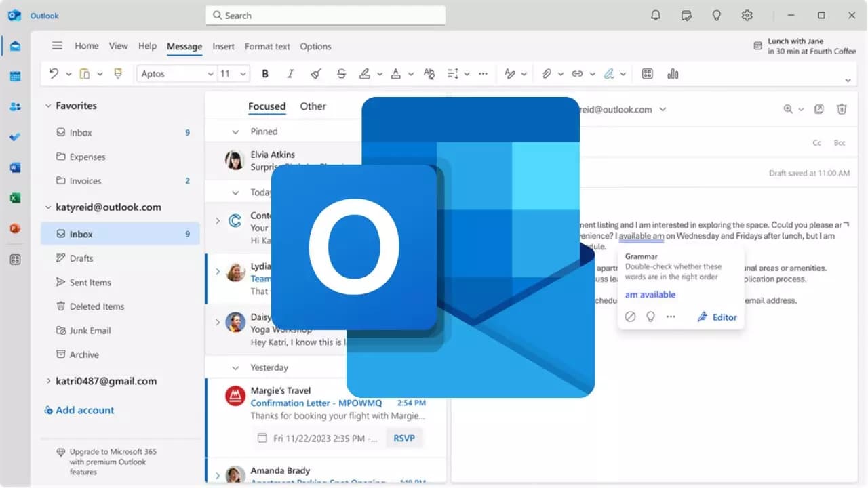Show the Cc field

pyautogui.click(x=817, y=142)
